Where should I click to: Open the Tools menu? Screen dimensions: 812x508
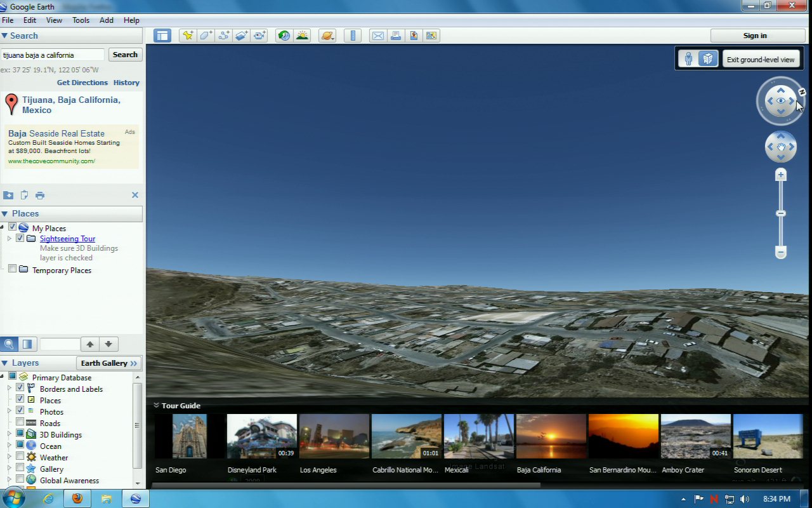point(81,20)
